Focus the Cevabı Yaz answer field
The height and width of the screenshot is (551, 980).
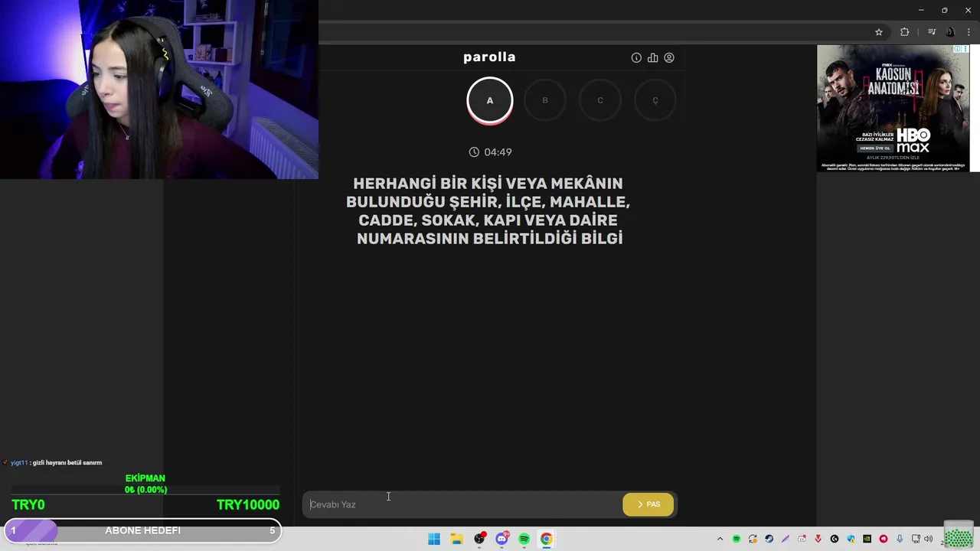(x=463, y=504)
